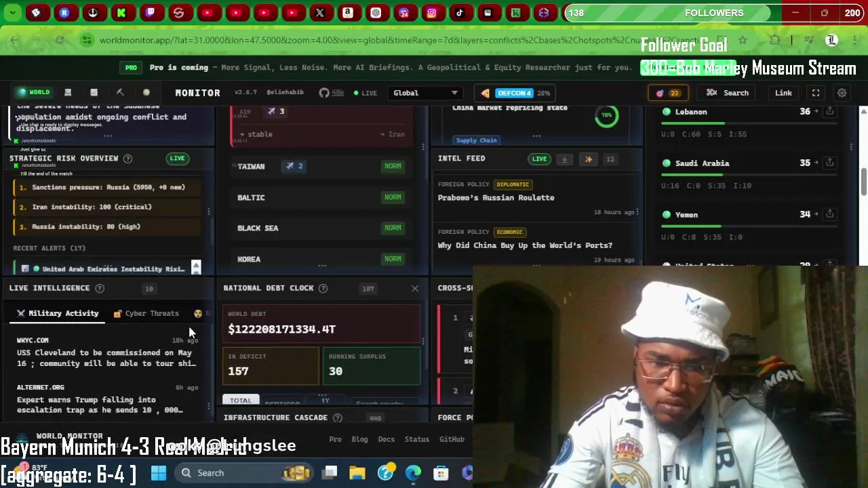Image resolution: width=868 pixels, height=488 pixels.
Task: Open USS Cleveland commissioning article
Action: point(106,358)
